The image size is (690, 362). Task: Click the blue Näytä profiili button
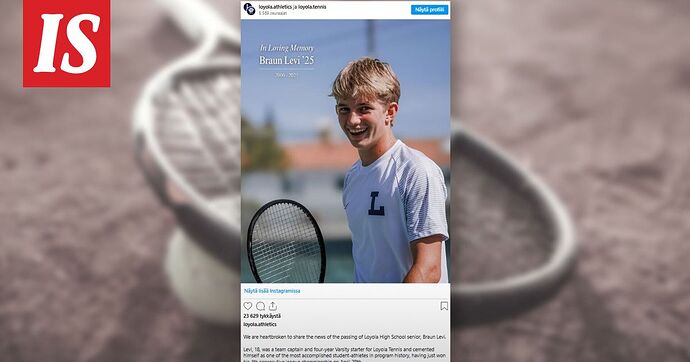click(x=429, y=9)
